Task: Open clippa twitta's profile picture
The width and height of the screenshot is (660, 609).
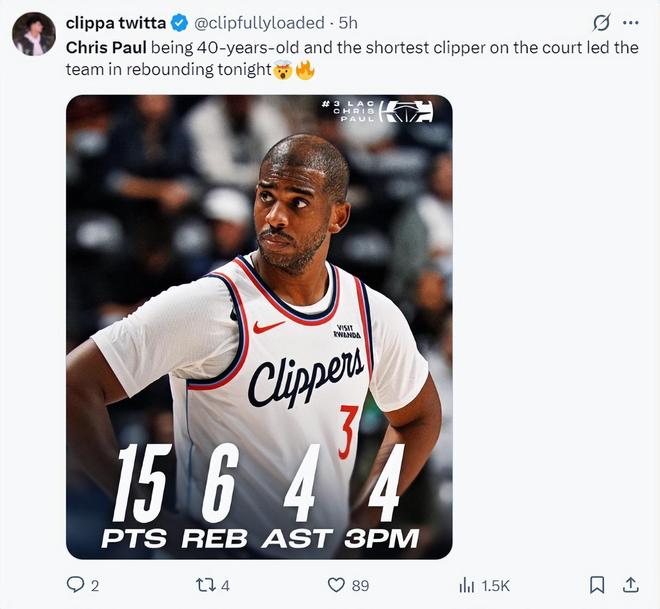Action: (x=33, y=34)
